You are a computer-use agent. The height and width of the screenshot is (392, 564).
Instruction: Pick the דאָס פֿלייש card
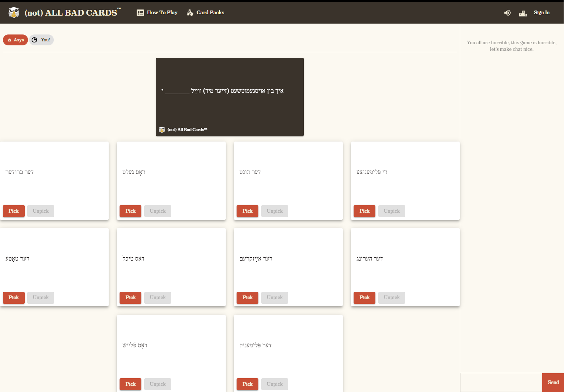(x=131, y=384)
